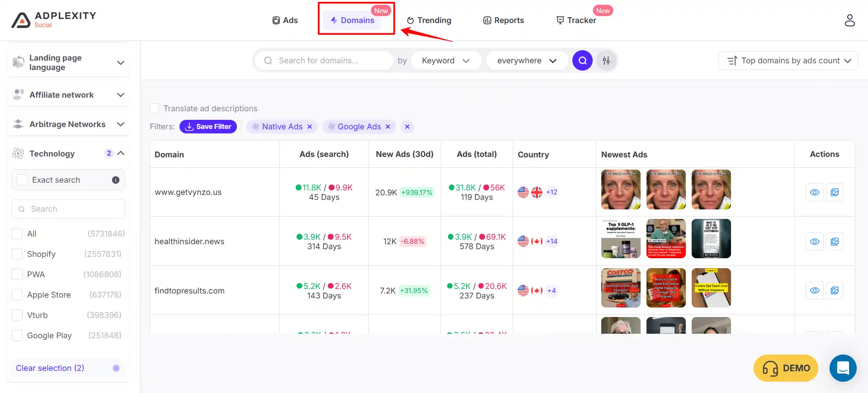Image resolution: width=868 pixels, height=393 pixels.
Task: Click the Adplexity Social logo
Action: click(54, 20)
